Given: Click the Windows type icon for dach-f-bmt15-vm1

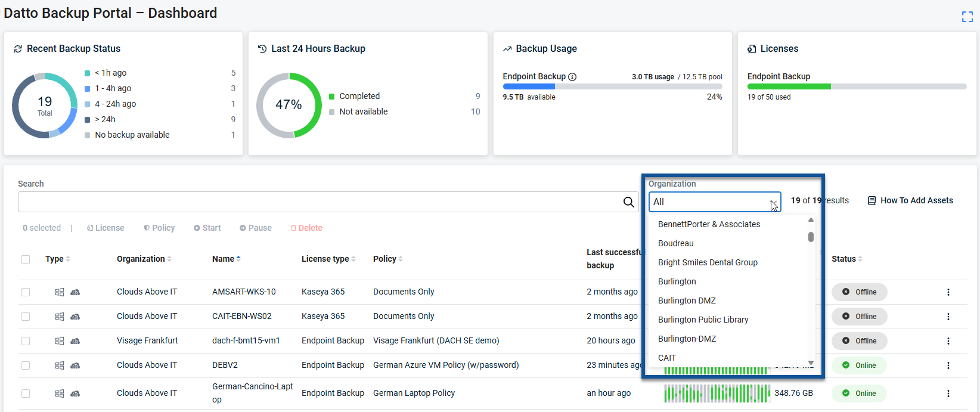Looking at the screenshot, I should pyautogui.click(x=59, y=341).
